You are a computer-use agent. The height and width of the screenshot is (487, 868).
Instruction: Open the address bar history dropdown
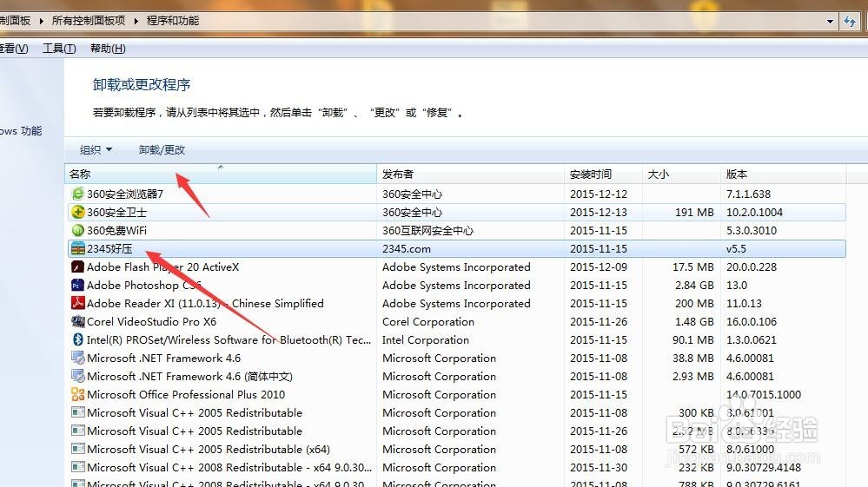click(830, 22)
